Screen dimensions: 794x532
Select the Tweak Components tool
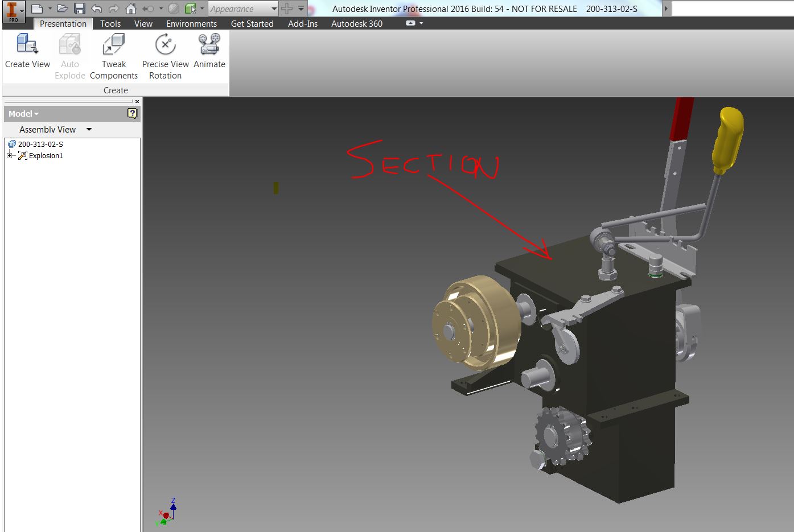click(x=114, y=56)
